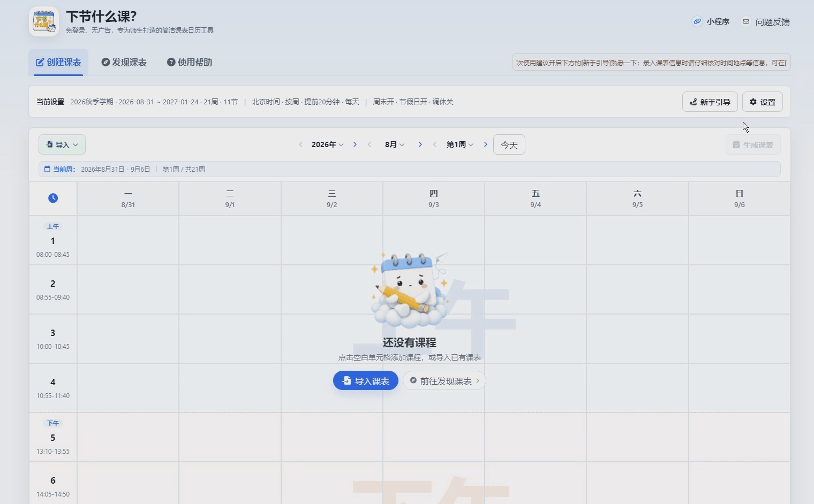Click period 6 time 14:05-14:50
Screen dimensions: 814x504
(53, 494)
